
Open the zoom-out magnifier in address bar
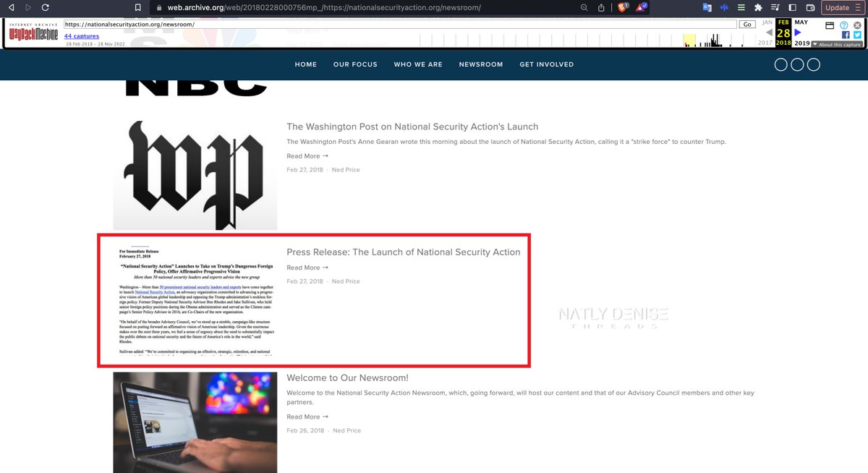click(x=584, y=7)
